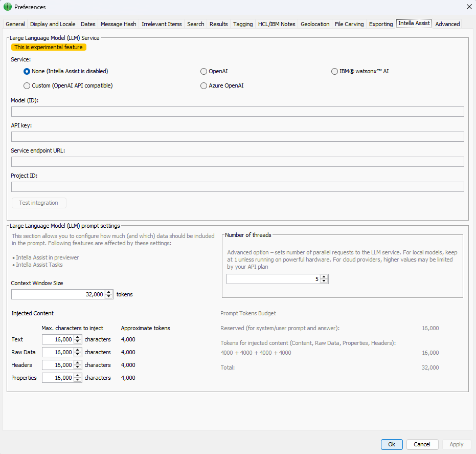476x454 pixels.
Task: Open the Geolocation preferences tab
Action: [314, 24]
